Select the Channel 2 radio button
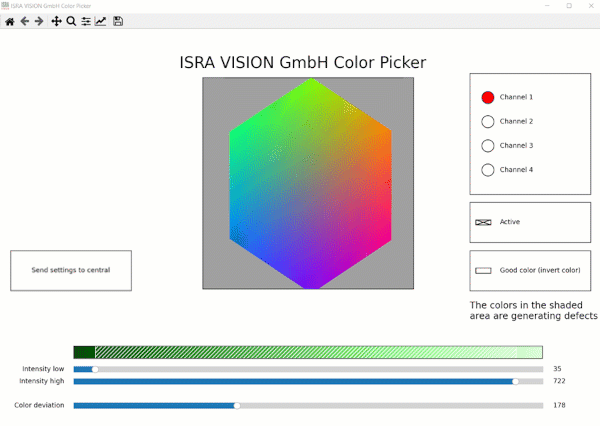600x426 pixels. point(488,121)
